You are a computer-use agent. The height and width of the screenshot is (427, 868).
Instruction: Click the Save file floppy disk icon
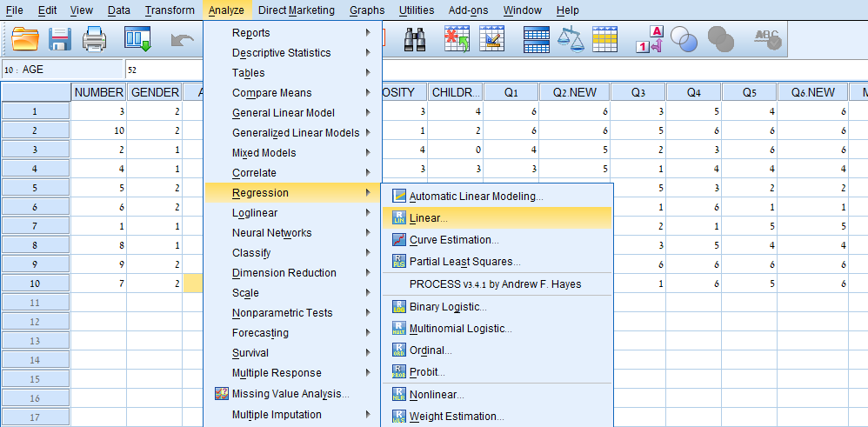point(60,39)
